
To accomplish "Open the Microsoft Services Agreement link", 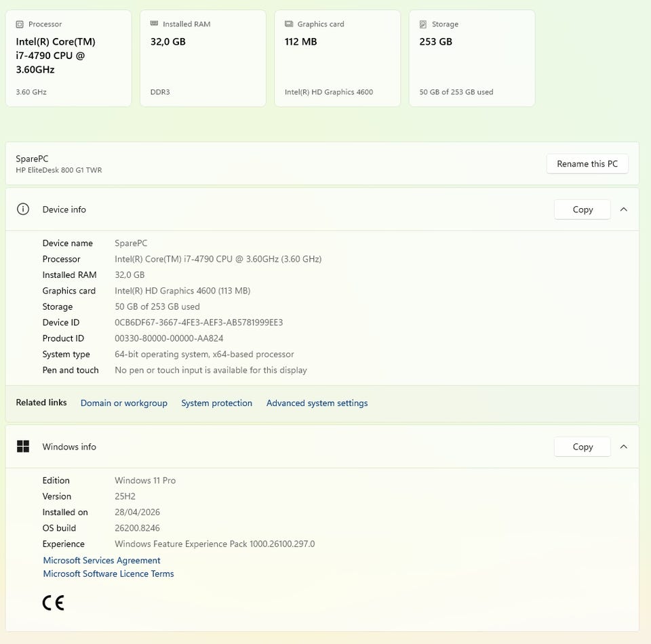I will pyautogui.click(x=102, y=561).
